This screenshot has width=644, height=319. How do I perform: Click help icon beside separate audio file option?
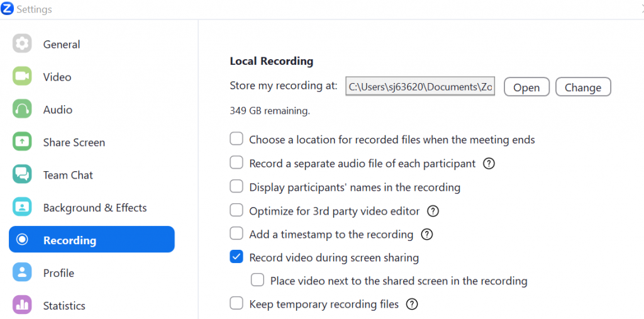coord(489,164)
